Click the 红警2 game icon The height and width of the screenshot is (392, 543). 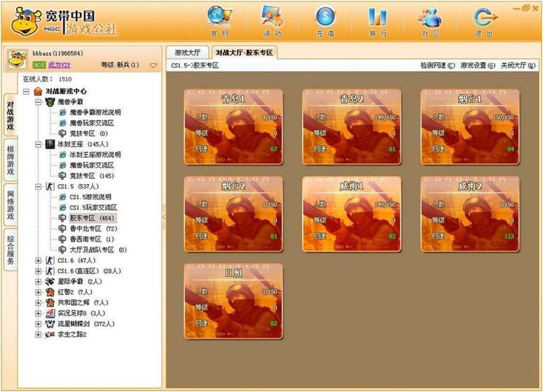tap(50, 292)
